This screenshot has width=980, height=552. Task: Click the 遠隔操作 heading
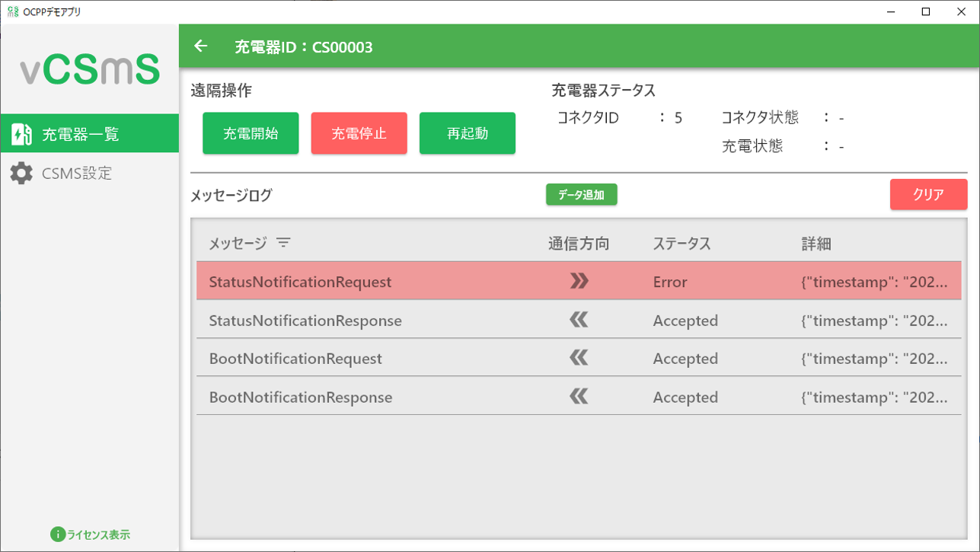[x=221, y=91]
